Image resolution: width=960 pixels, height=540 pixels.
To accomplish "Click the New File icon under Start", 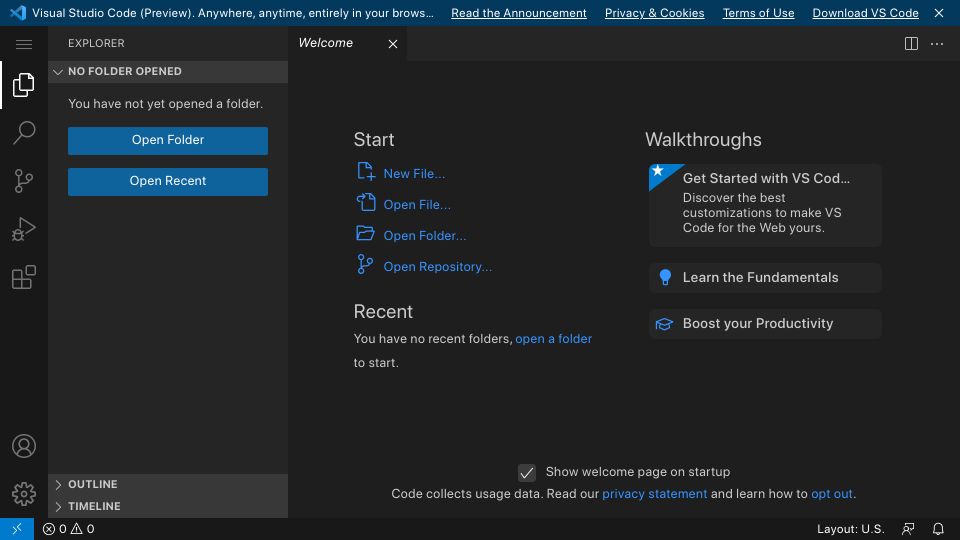I will tap(366, 171).
